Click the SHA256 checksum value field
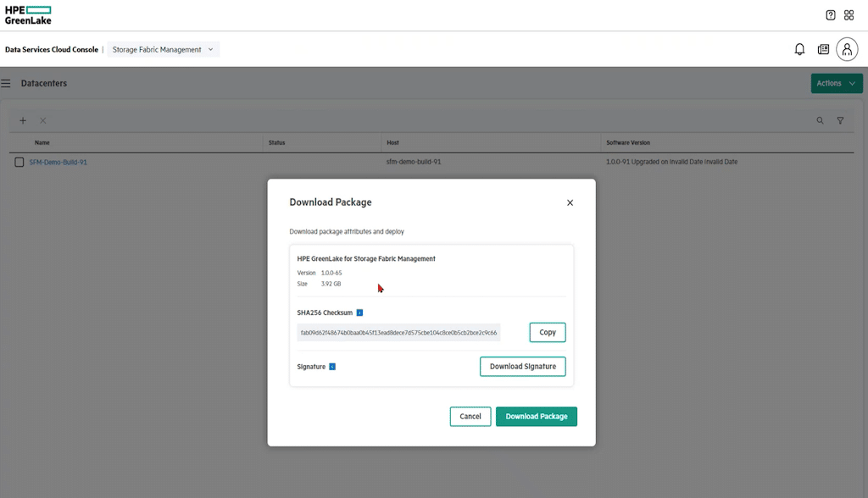 (x=398, y=333)
